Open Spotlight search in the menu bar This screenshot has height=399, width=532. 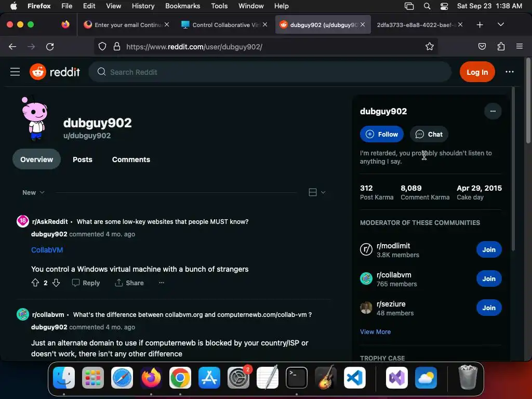pyautogui.click(x=427, y=6)
